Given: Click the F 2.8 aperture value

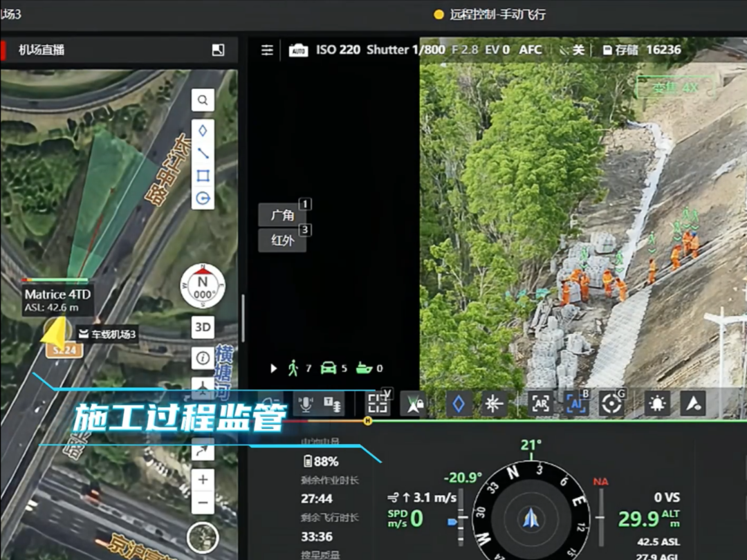Looking at the screenshot, I should coord(465,50).
